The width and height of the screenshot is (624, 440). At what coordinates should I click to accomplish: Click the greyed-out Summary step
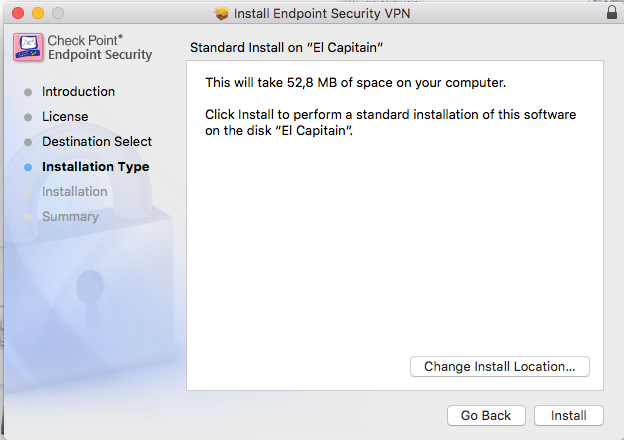[70, 217]
